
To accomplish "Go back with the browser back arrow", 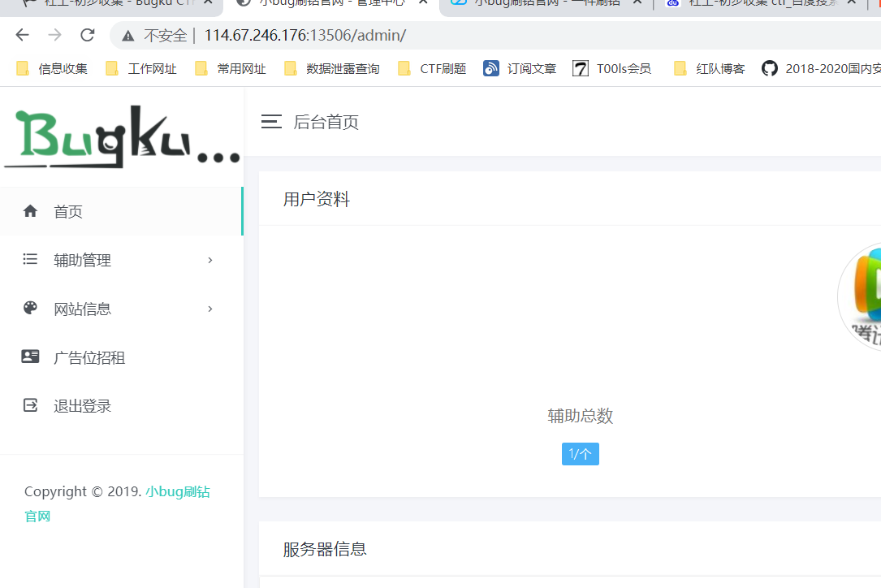I will pyautogui.click(x=22, y=35).
